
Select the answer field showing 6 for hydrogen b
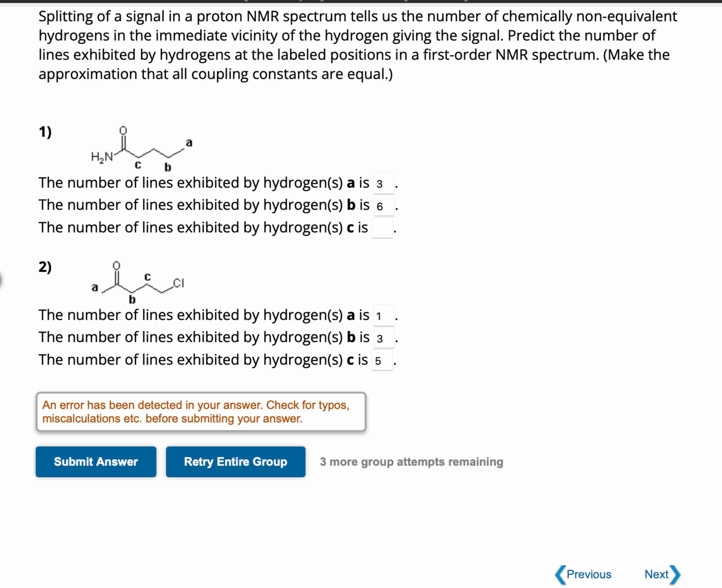point(384,206)
